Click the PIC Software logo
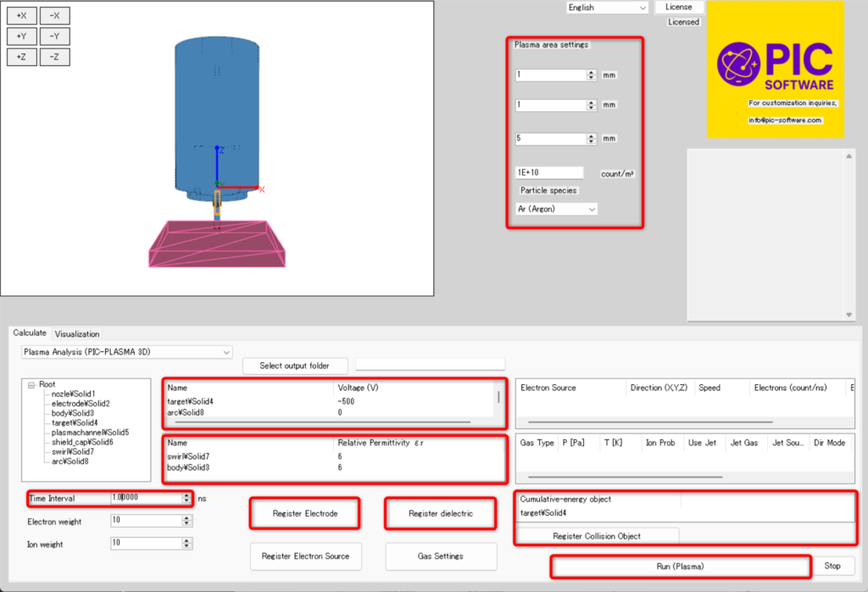868x592 pixels. (x=775, y=70)
